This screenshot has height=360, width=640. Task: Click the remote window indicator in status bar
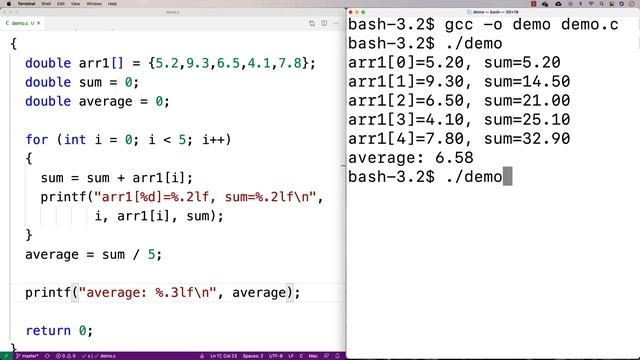[6, 356]
